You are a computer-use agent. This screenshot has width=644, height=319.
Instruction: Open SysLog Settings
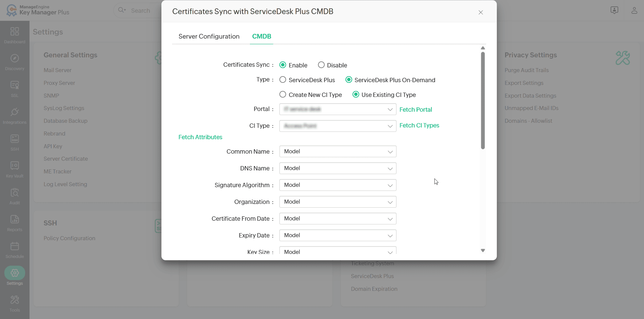tap(64, 108)
